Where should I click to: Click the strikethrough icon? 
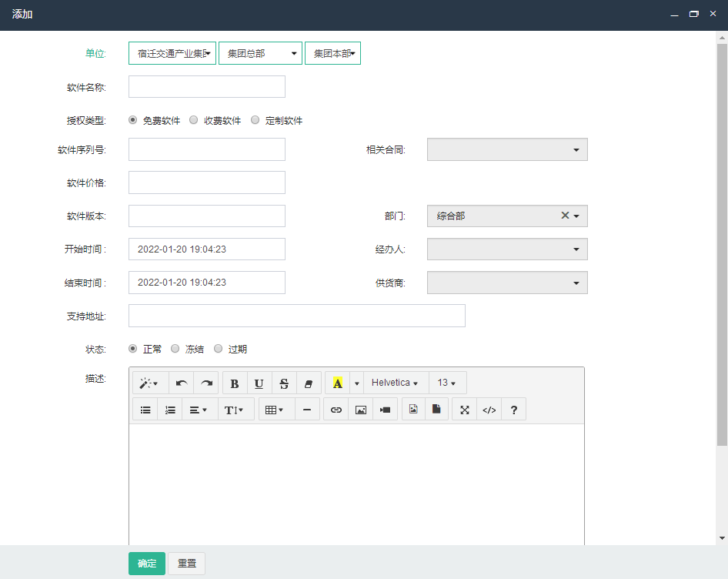tap(284, 383)
